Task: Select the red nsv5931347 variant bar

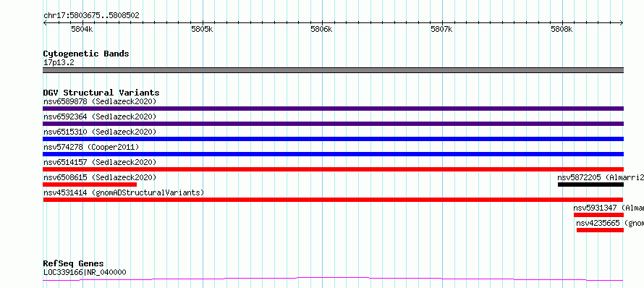Action: [x=598, y=215]
